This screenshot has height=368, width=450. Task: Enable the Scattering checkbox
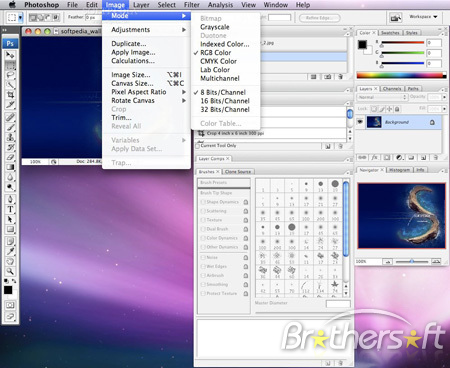203,211
